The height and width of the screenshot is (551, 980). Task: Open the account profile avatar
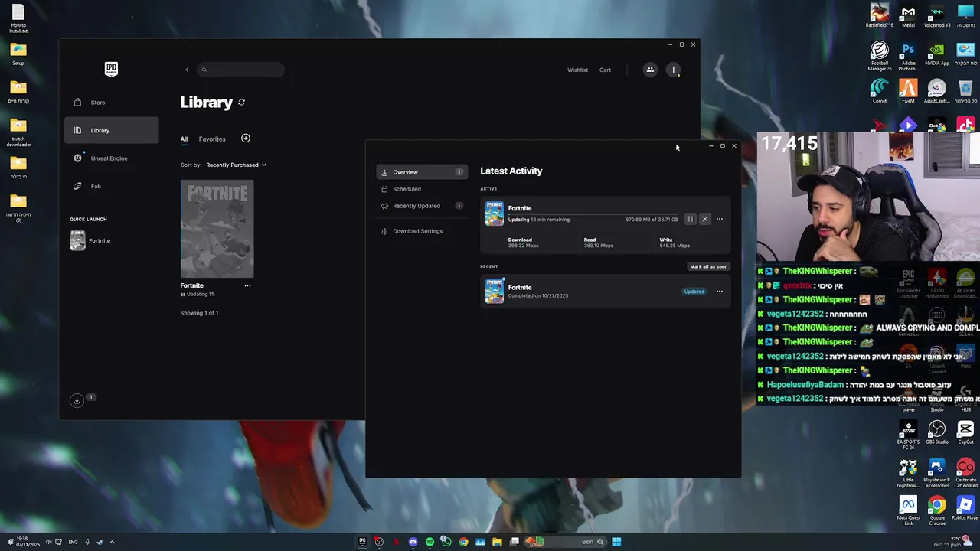point(674,70)
